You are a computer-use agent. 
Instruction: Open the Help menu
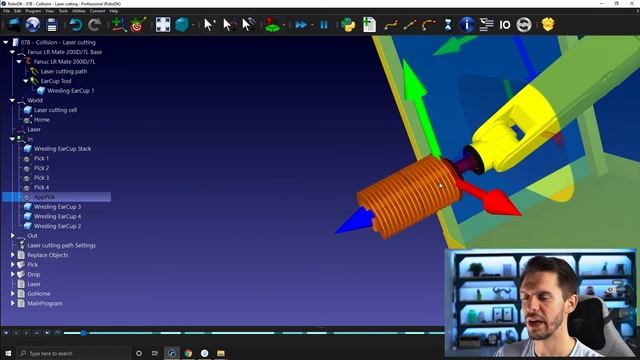click(x=113, y=11)
